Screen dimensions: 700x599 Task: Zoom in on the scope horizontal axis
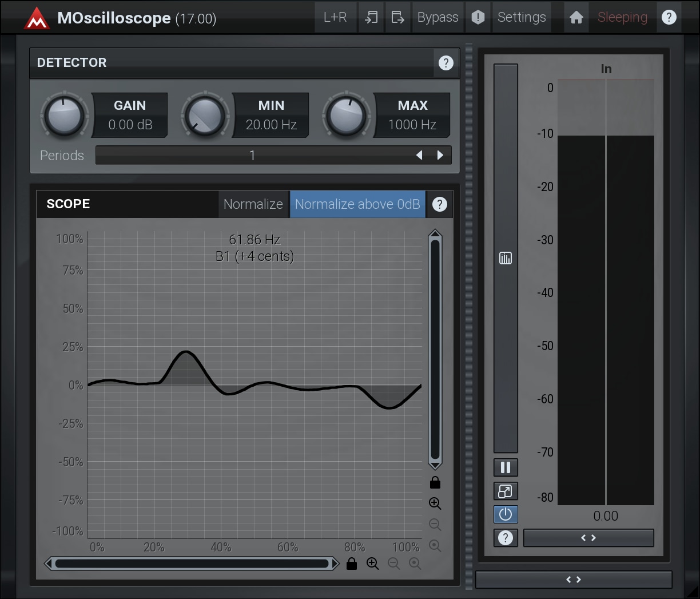[x=373, y=564]
